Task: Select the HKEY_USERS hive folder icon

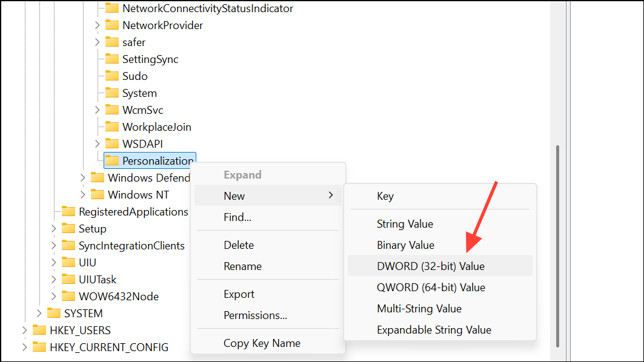Action: coord(39,331)
